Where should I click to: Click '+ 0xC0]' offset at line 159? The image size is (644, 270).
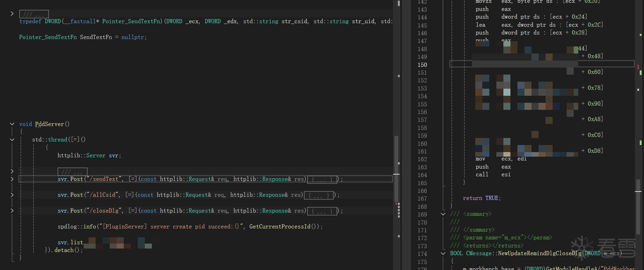[592, 135]
